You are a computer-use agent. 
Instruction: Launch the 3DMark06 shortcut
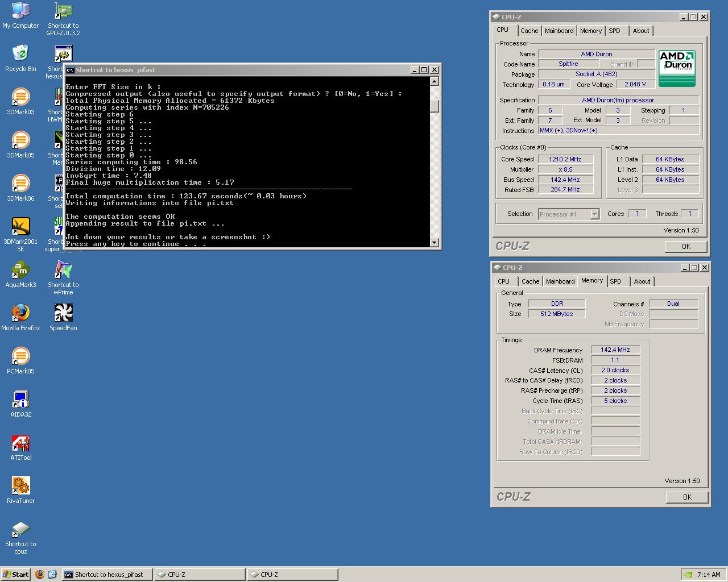click(x=20, y=188)
